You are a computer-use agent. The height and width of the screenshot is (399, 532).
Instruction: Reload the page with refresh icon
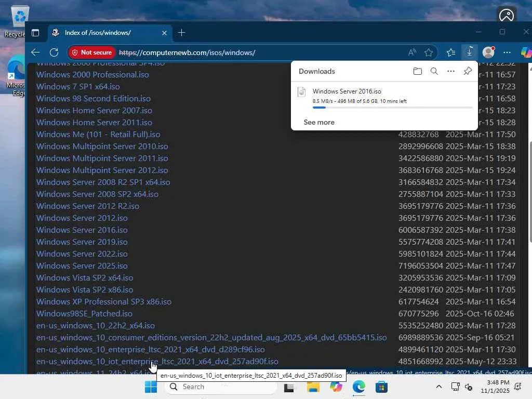(54, 52)
